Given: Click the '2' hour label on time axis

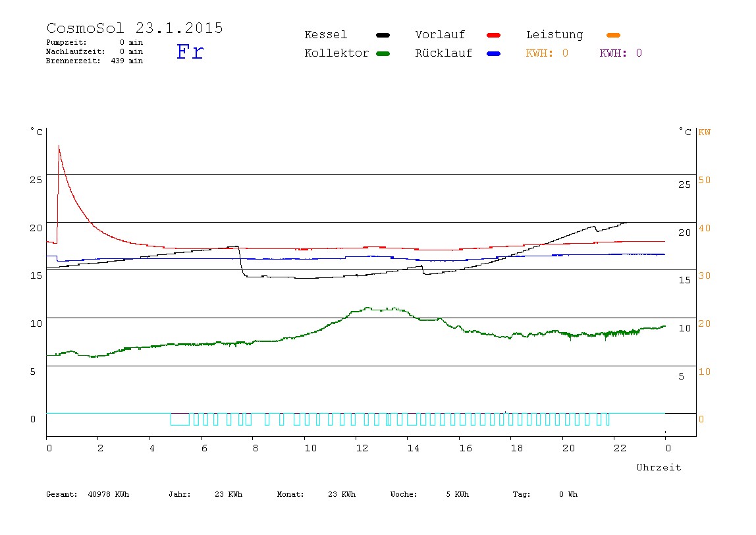Looking at the screenshot, I should 100,448.
